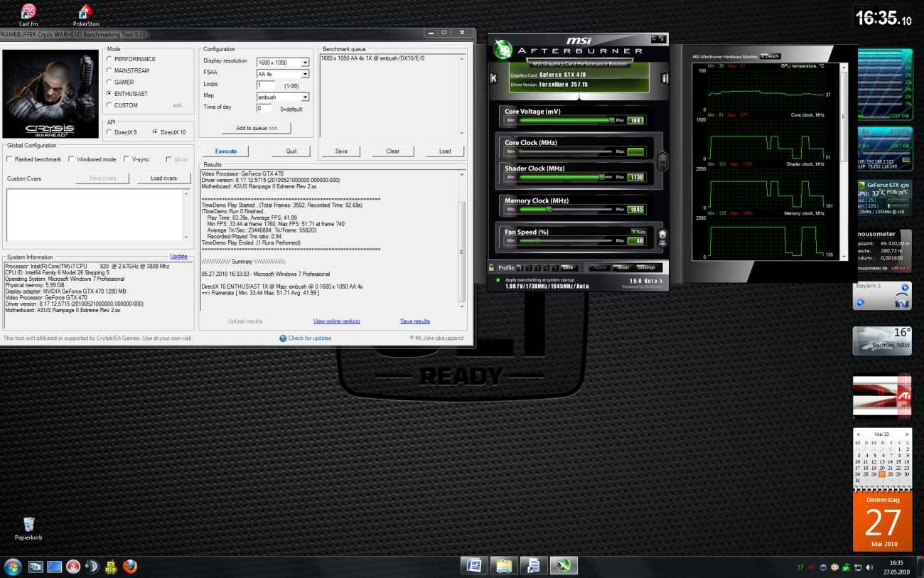The image size is (924, 578).
Task: Select the CUSTOM mode radio button
Action: (109, 105)
